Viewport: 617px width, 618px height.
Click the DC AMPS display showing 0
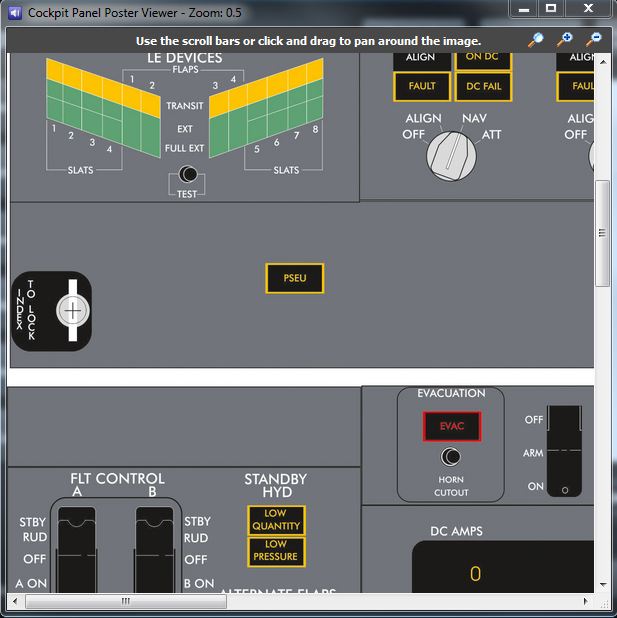pos(503,567)
